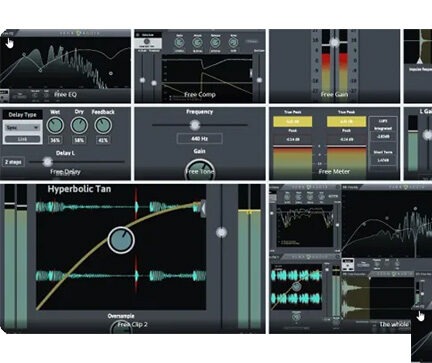Click the first (leftmost) knob in Free Comp
Viewport: 432px width, 363px height.
coord(180,43)
